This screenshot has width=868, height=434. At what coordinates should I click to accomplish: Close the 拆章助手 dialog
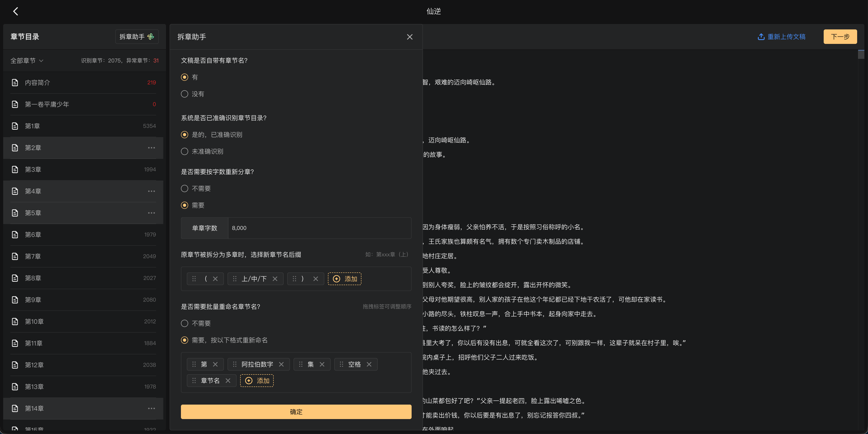click(x=409, y=37)
